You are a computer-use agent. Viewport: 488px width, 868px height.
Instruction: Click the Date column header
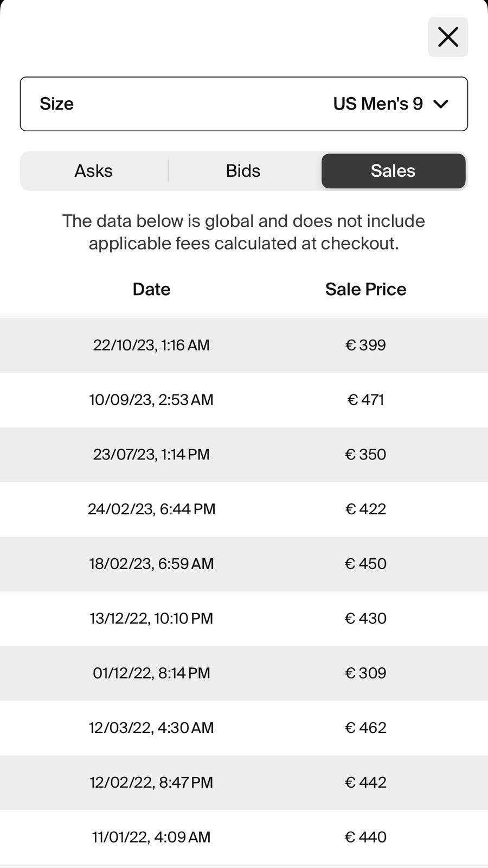click(x=151, y=289)
